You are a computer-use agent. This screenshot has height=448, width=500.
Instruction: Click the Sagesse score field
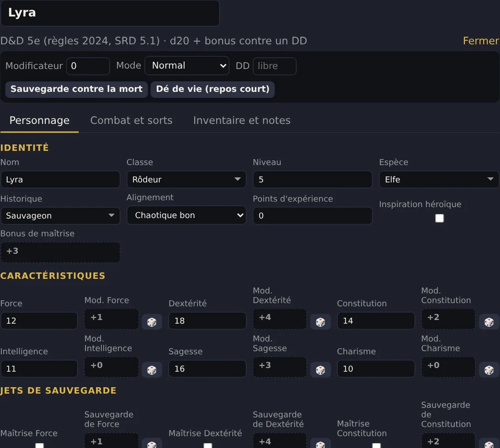pyautogui.click(x=207, y=369)
